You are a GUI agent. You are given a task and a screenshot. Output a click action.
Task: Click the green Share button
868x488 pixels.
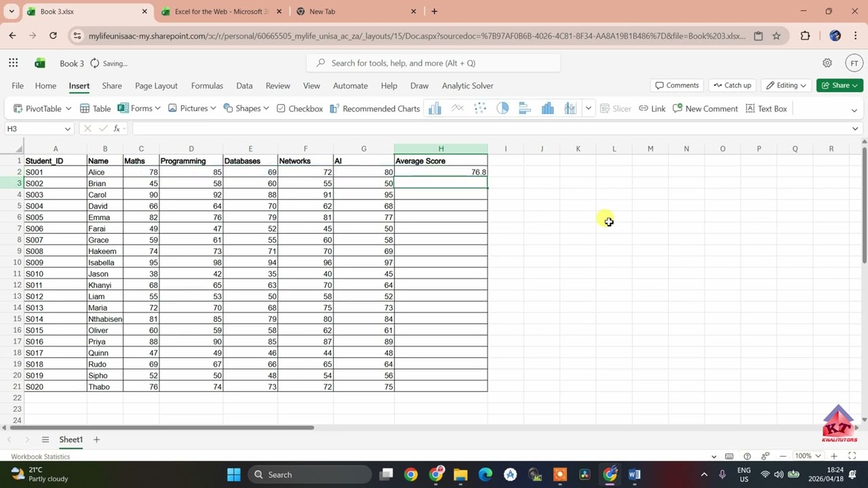pos(840,85)
